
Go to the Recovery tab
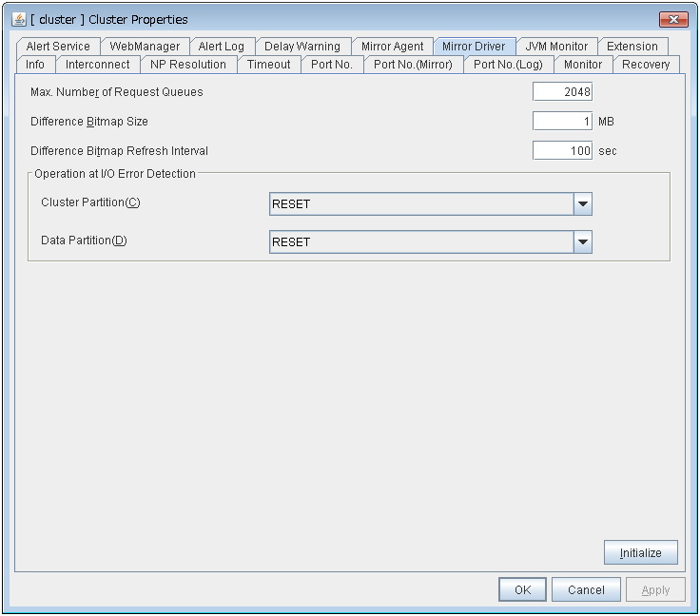point(646,65)
